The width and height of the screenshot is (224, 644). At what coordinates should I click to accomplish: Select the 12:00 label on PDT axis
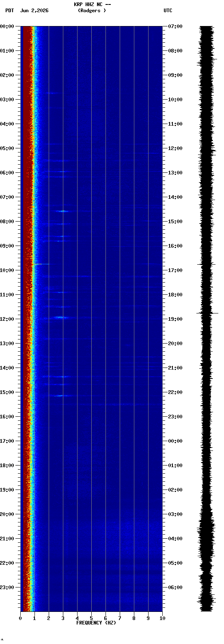8,319
